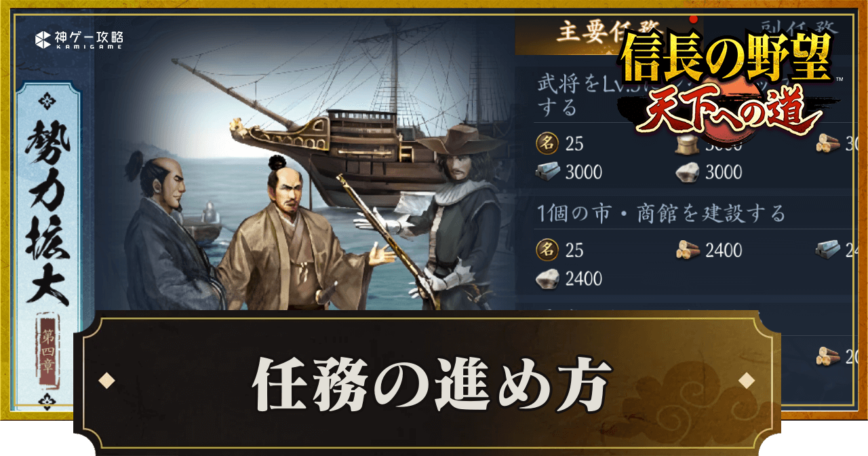This screenshot has height=456, width=868.
Task: Click the 名 fame icon in the first mission
Action: tap(547, 144)
